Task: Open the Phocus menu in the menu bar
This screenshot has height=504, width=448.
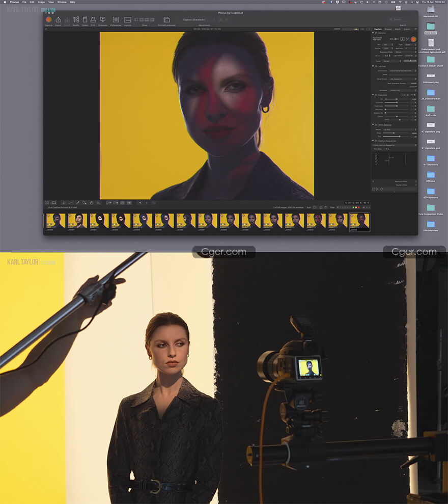Action: (x=14, y=2)
